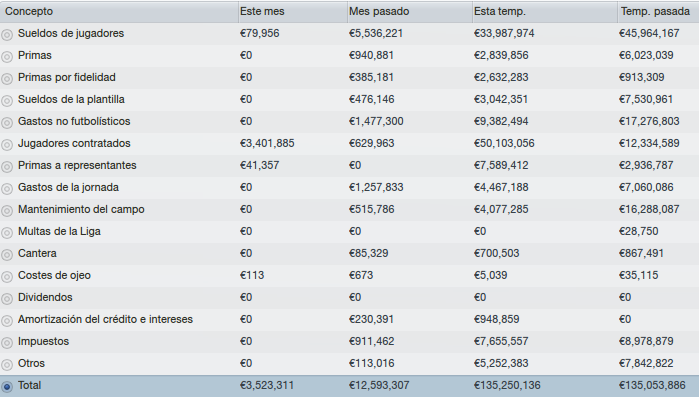Select the Gastos no futbolísticos radio button

click(x=7, y=123)
